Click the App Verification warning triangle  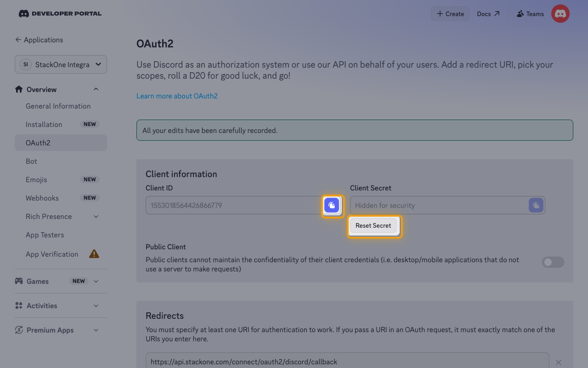coord(94,254)
